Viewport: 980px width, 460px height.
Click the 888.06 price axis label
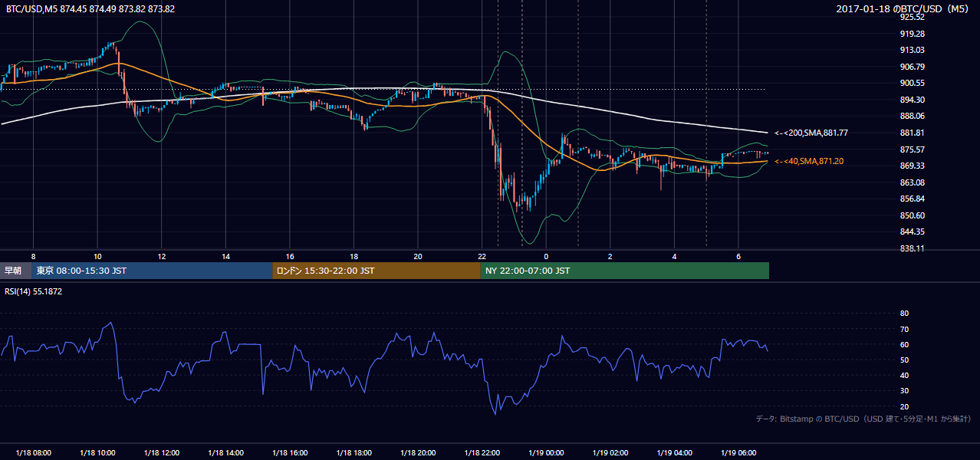coord(914,117)
